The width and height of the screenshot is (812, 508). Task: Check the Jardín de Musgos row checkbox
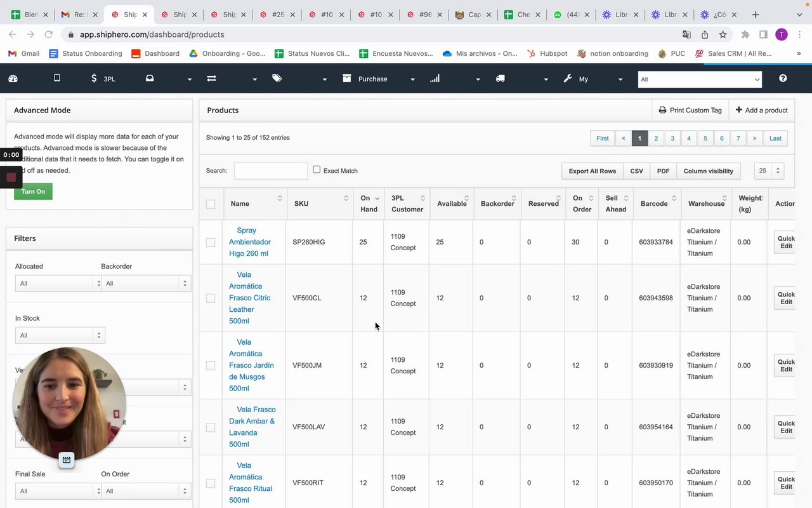[211, 366]
